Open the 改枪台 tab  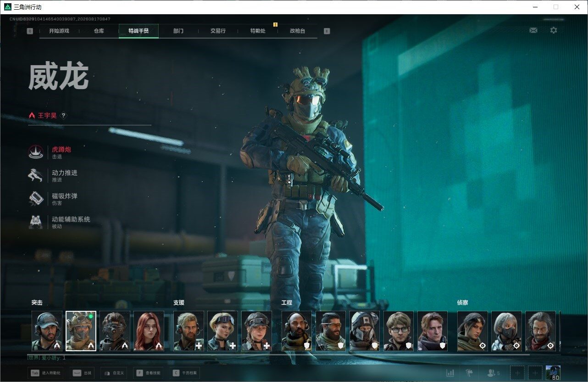(297, 31)
